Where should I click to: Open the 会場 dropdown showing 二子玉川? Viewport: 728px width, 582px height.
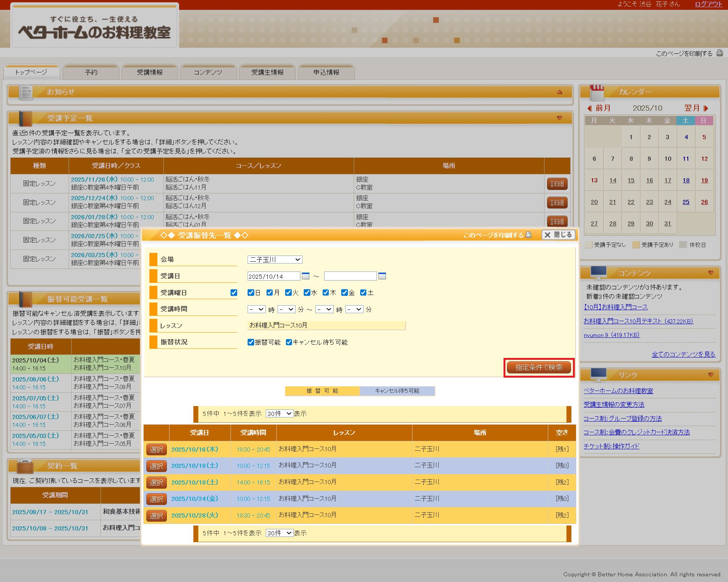pyautogui.click(x=275, y=259)
